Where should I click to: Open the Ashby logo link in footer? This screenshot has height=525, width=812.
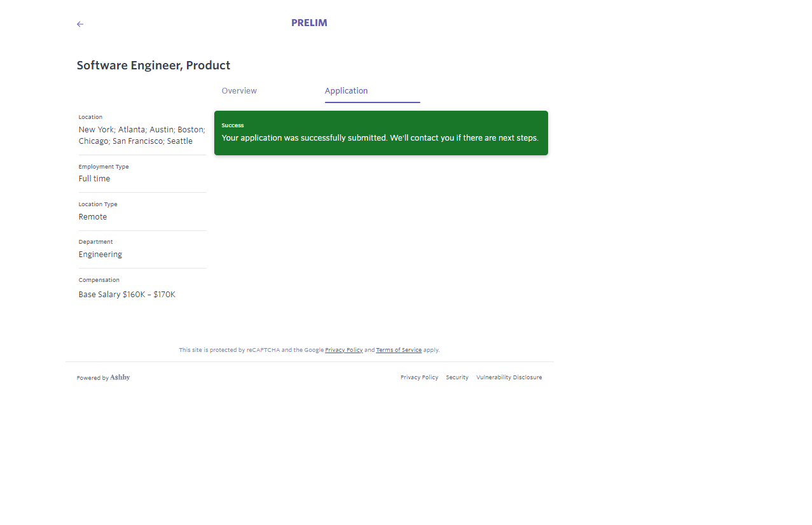[x=120, y=377]
